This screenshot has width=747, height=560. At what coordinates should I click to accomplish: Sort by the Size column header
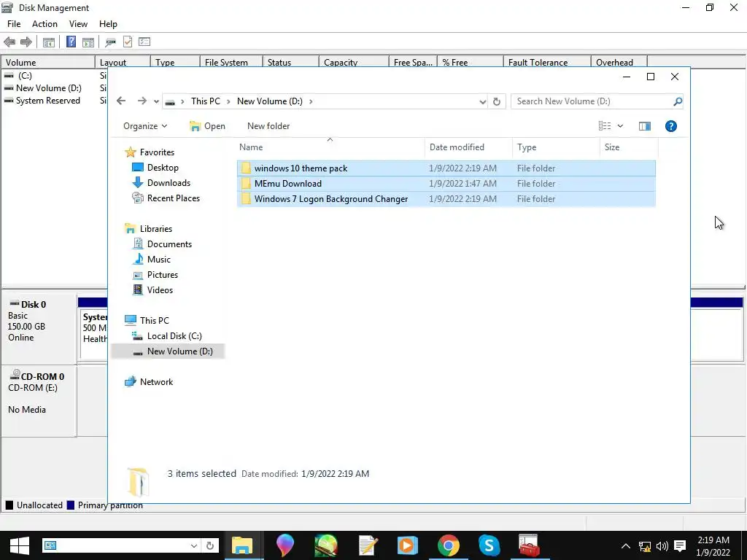tap(629, 147)
